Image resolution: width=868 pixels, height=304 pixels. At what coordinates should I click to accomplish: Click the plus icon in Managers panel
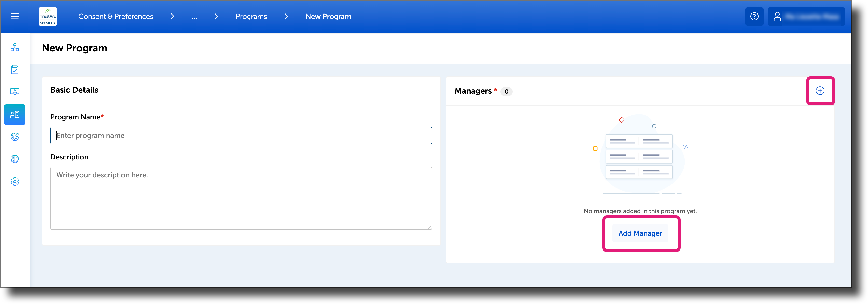click(x=820, y=91)
